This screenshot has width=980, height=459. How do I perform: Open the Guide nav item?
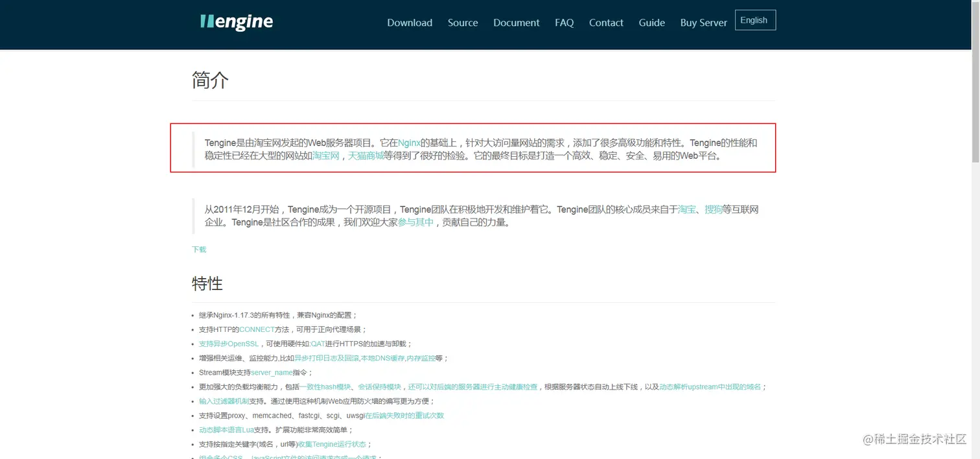coord(652,23)
